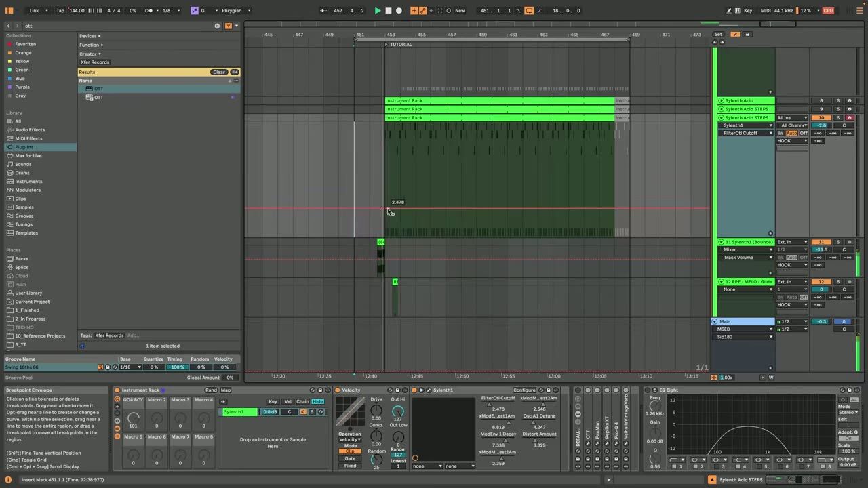Open the FilterCtl Cutoff automation dropdown
The height and width of the screenshot is (488, 868).
tap(746, 133)
